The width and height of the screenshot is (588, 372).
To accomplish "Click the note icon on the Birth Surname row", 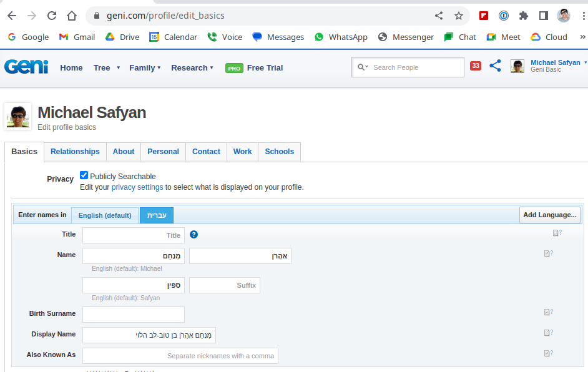I will pos(547,312).
